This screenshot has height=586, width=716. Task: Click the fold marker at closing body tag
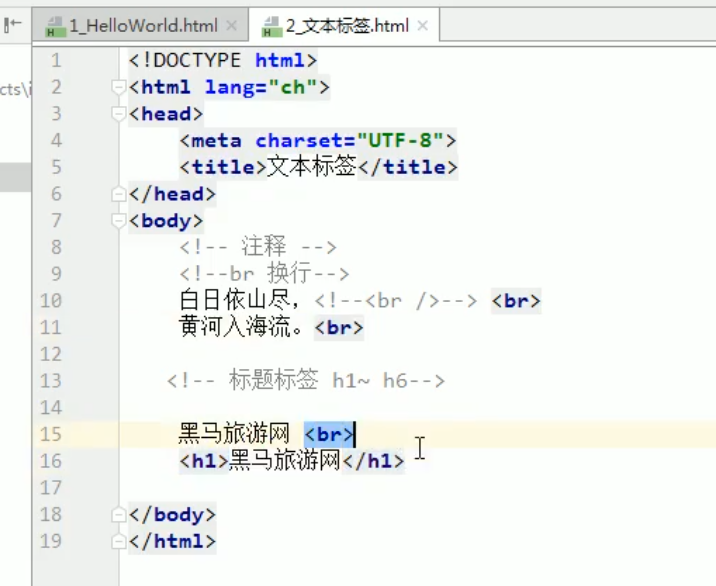click(118, 515)
